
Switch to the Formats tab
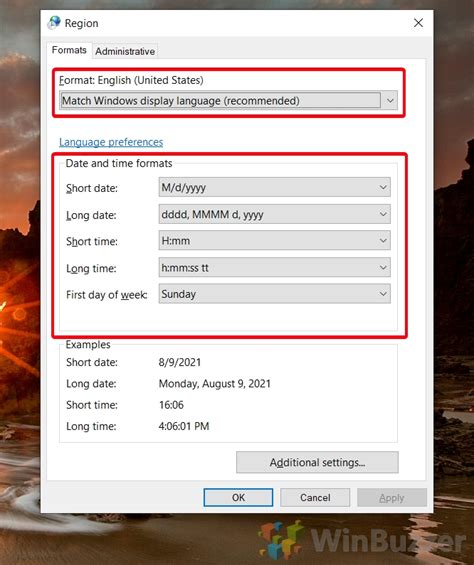pyautogui.click(x=69, y=50)
